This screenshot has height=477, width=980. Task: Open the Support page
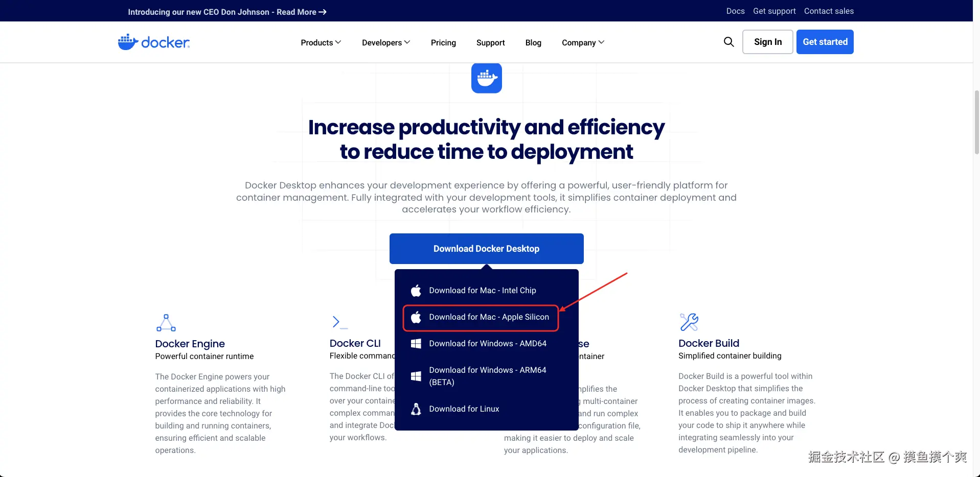pos(491,42)
